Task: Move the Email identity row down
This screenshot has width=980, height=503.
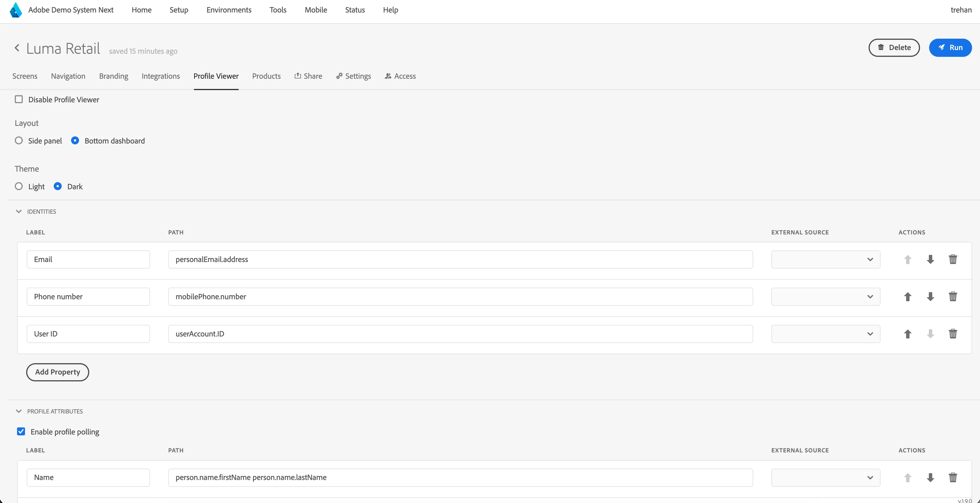Action: point(931,259)
